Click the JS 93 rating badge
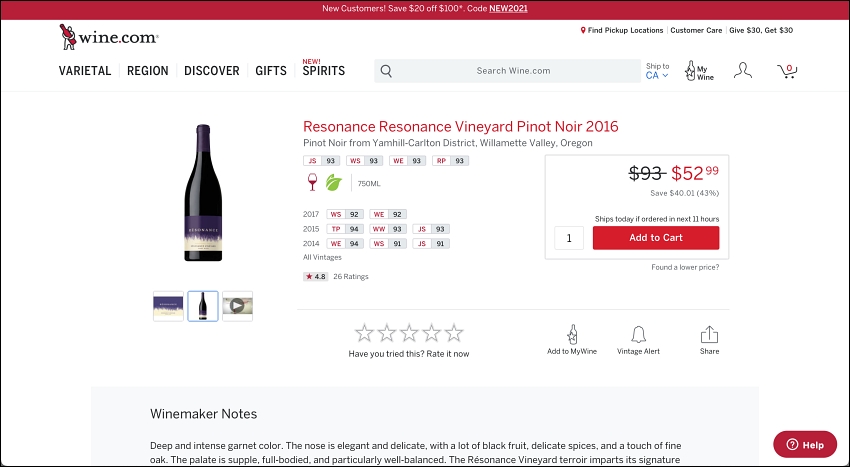The image size is (850, 467). [x=321, y=161]
